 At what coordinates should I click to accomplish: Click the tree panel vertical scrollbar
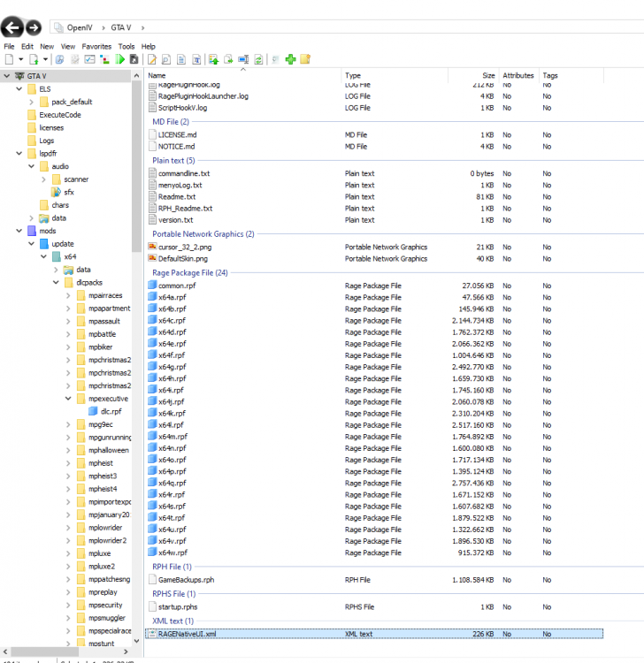(136, 166)
